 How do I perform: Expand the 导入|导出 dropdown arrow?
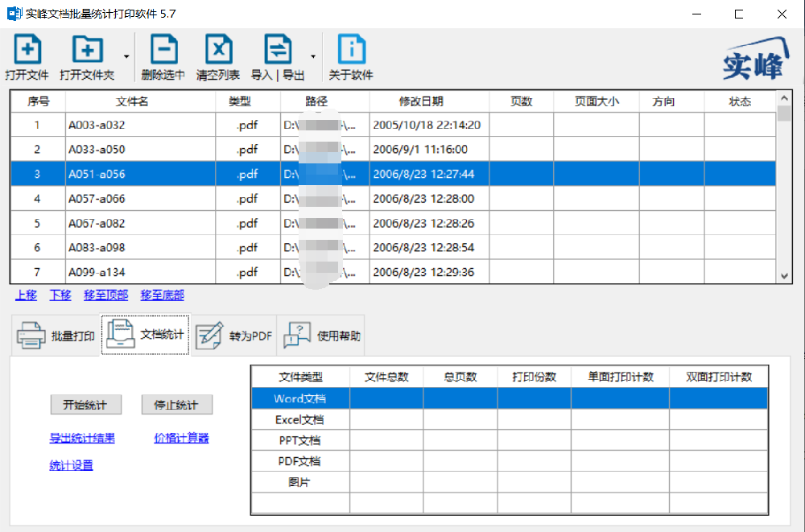[x=313, y=56]
